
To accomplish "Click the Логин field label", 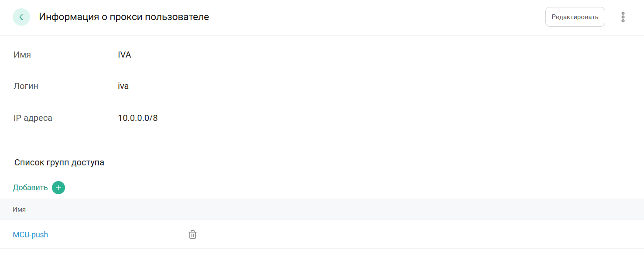I will pyautogui.click(x=26, y=86).
